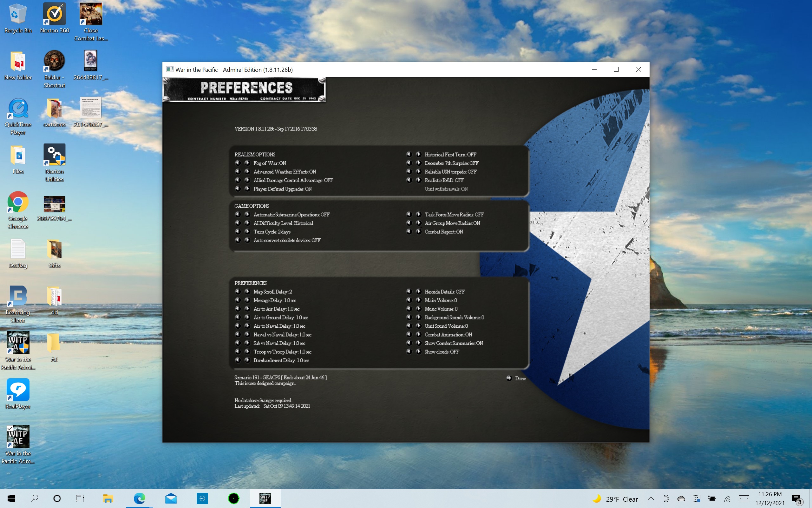The width and height of the screenshot is (812, 508).
Task: Select QuickTime Player desktop icon
Action: pos(18,117)
